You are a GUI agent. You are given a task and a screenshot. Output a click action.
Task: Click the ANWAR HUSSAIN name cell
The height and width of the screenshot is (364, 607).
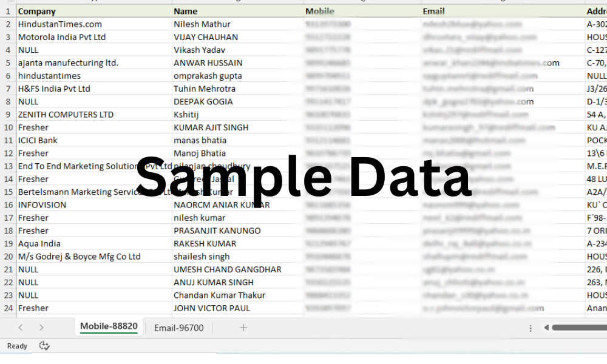pos(238,62)
